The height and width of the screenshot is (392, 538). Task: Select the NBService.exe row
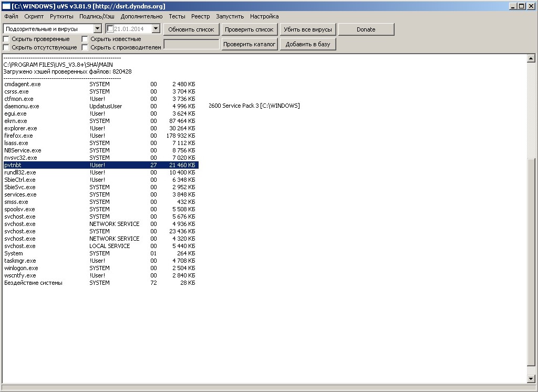point(100,150)
